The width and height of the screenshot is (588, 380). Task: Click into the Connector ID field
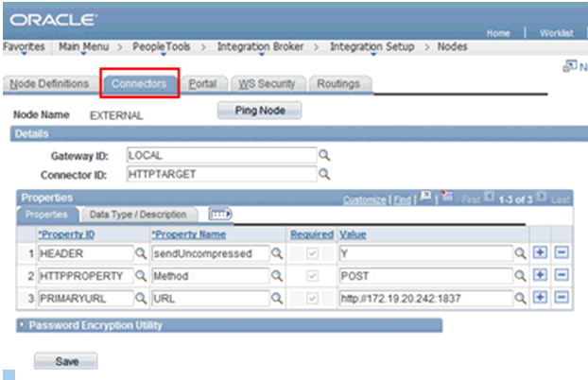[x=221, y=174]
